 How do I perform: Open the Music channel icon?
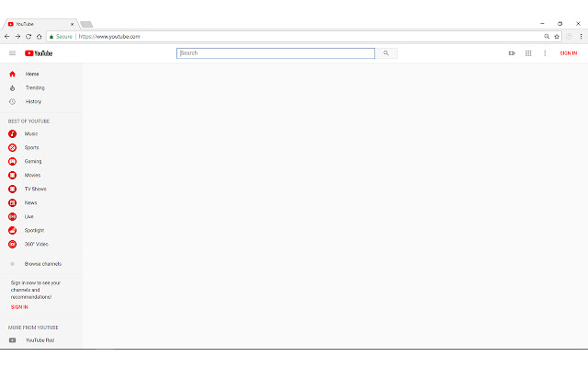click(12, 133)
